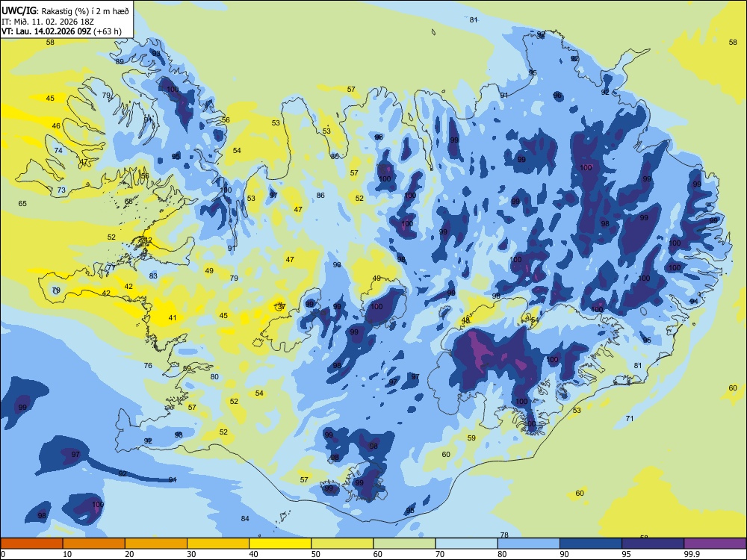Click the 95–99.9 navy legend swatch

pos(653,544)
